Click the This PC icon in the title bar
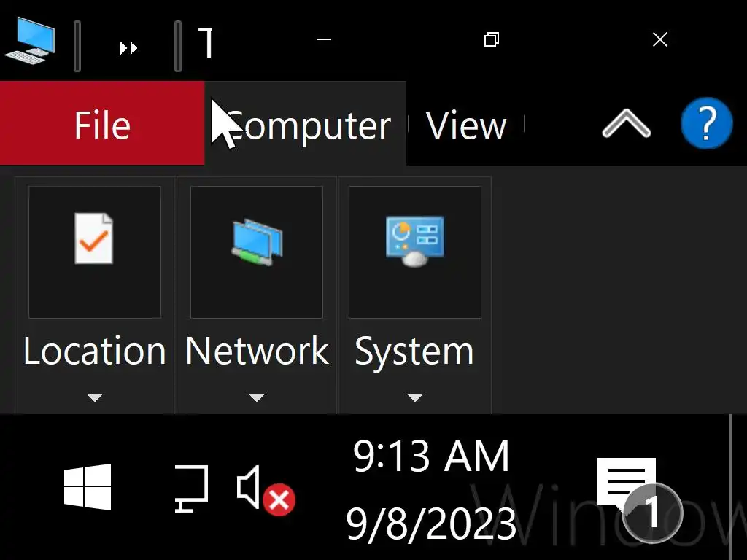Viewport: 747px width, 560px height. [x=29, y=40]
